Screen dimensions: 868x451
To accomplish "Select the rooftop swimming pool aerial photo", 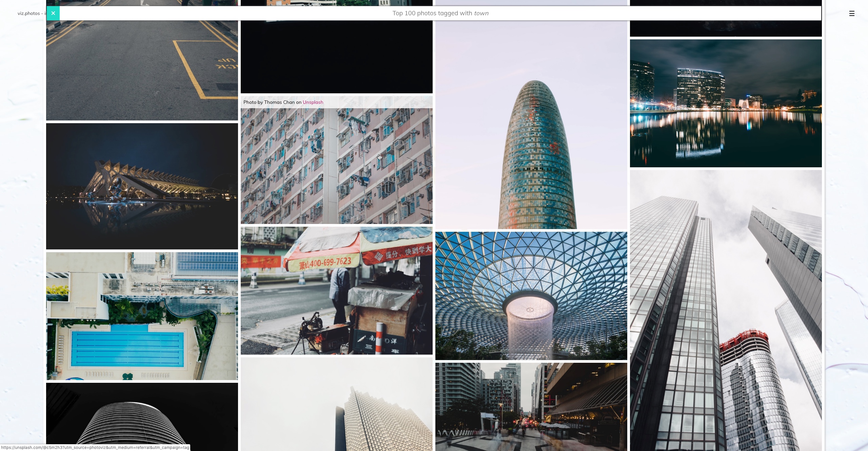I will (x=141, y=316).
